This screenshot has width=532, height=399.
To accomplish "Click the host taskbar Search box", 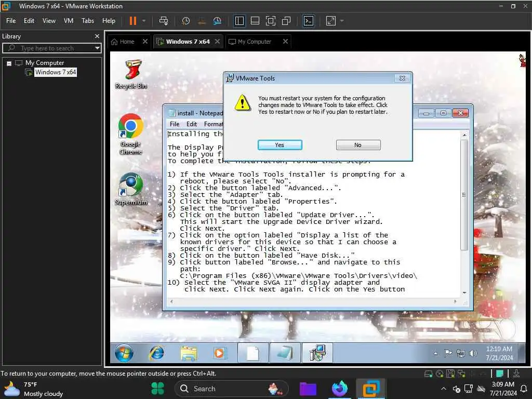I will coord(231,389).
